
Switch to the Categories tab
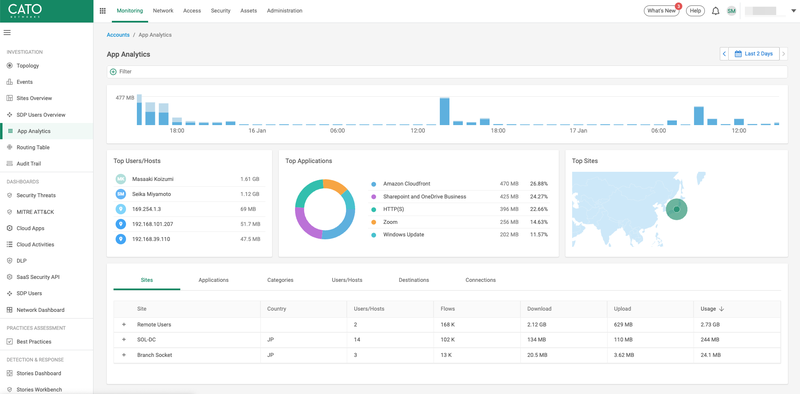tap(280, 280)
